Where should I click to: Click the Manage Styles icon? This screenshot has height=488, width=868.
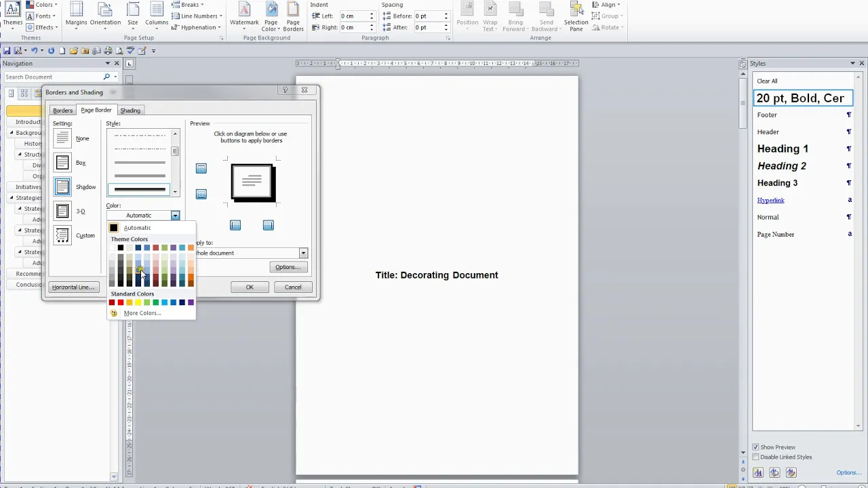click(x=791, y=472)
